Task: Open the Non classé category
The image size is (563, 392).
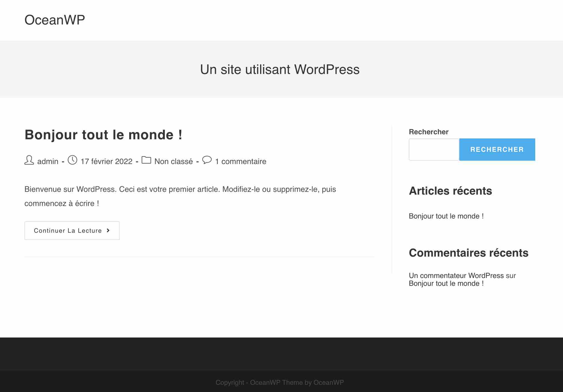Action: click(x=174, y=162)
